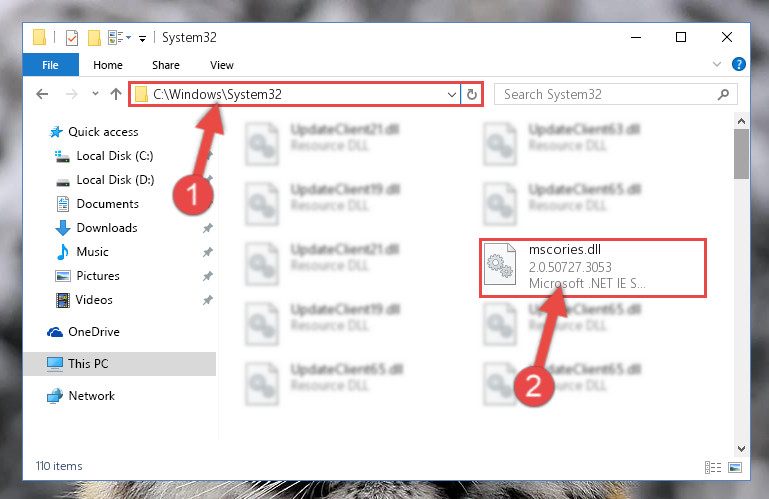The height and width of the screenshot is (499, 769).
Task: Open Customize Quick Access Toolbar dropdown
Action: 142,38
